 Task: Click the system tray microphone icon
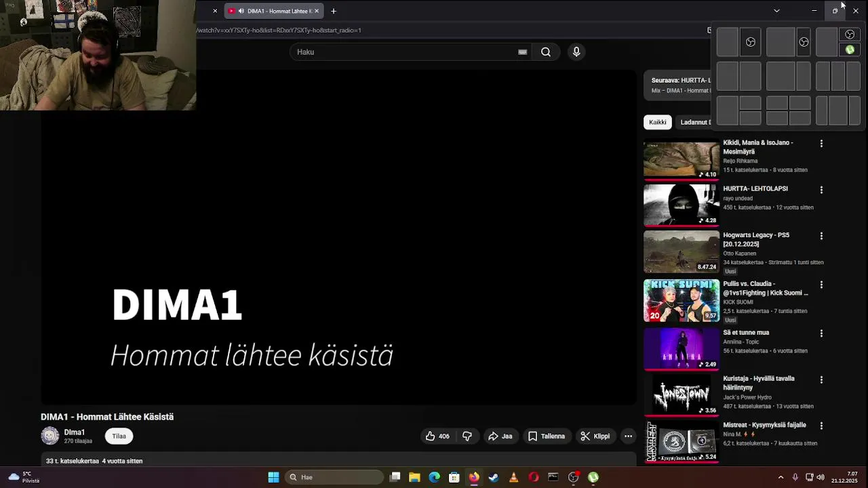795,477
